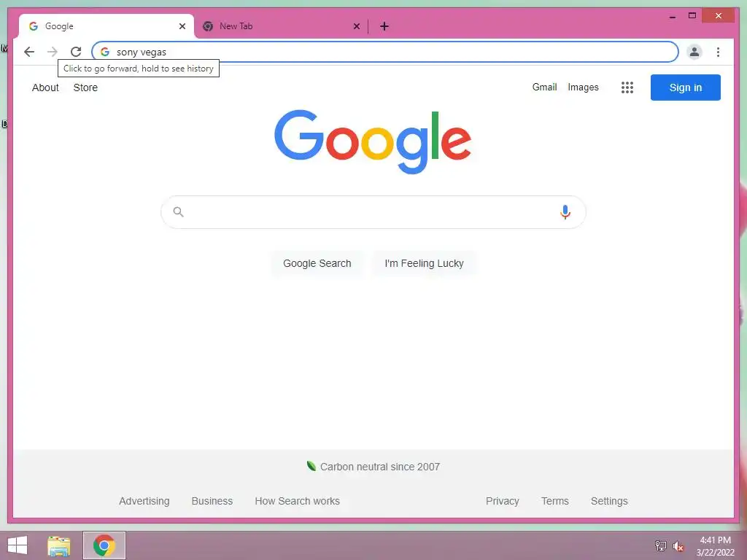The width and height of the screenshot is (747, 560).
Task: Click the blue Sign in button
Action: pos(686,87)
